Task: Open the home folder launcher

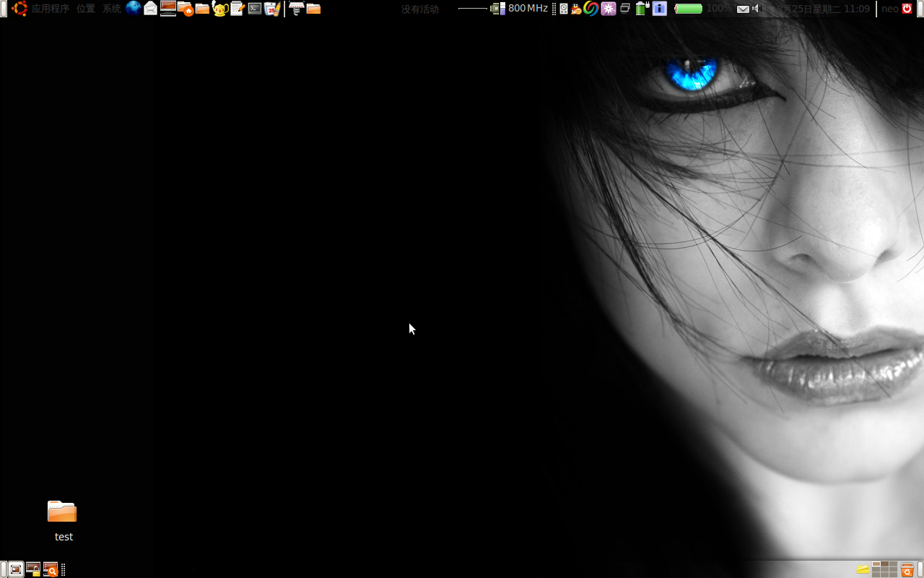Action: [186, 9]
